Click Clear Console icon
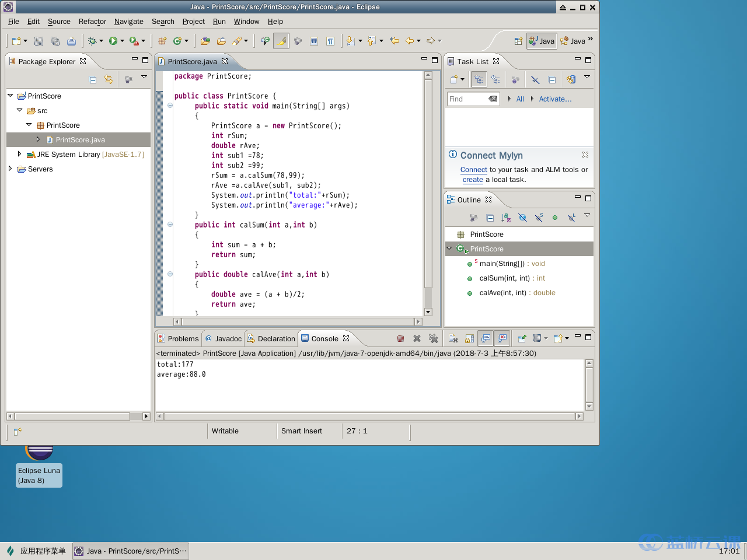The width and height of the screenshot is (747, 560). (x=453, y=338)
